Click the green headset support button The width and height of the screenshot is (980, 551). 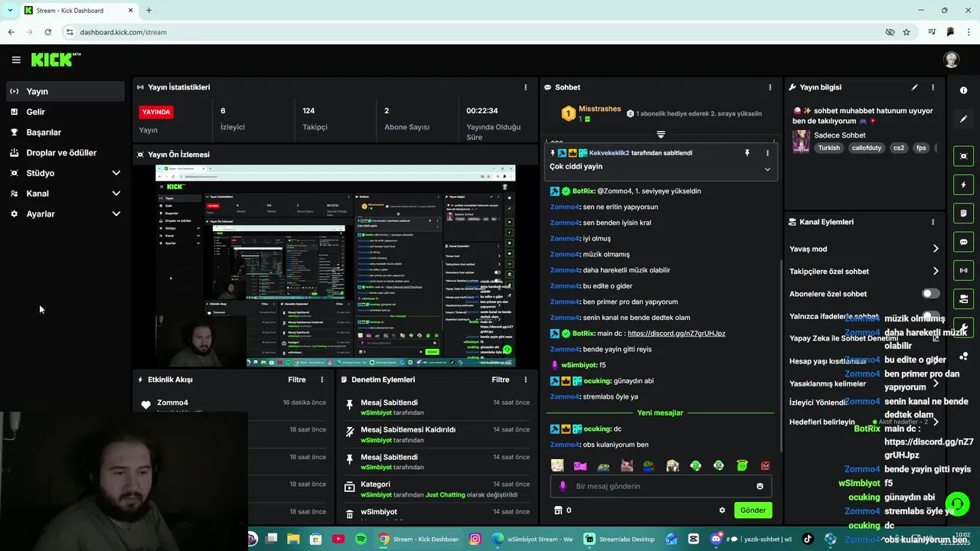point(957,504)
